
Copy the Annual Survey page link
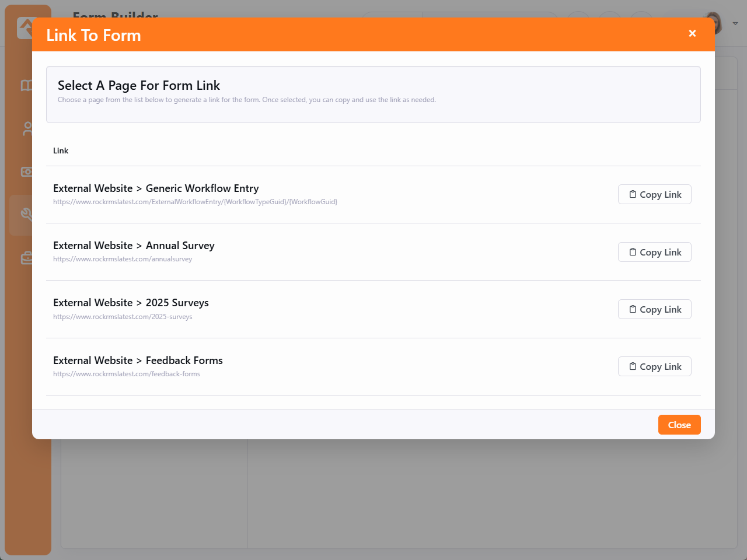click(x=654, y=252)
